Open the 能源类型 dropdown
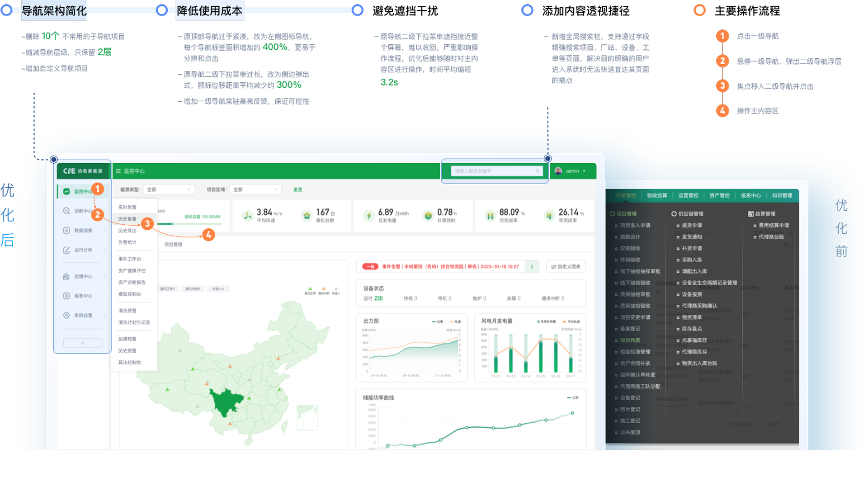The image size is (868, 496). click(169, 189)
